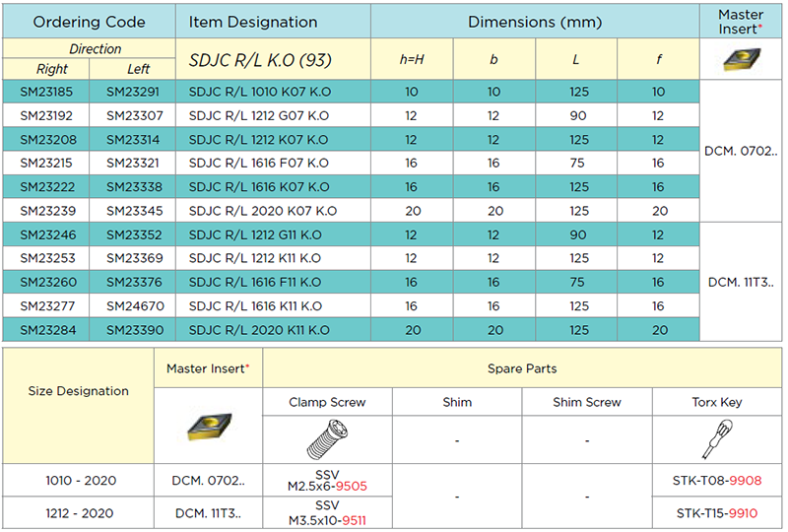The height and width of the screenshot is (532, 788).
Task: Select ordering code SM23222
Action: pyautogui.click(x=47, y=187)
